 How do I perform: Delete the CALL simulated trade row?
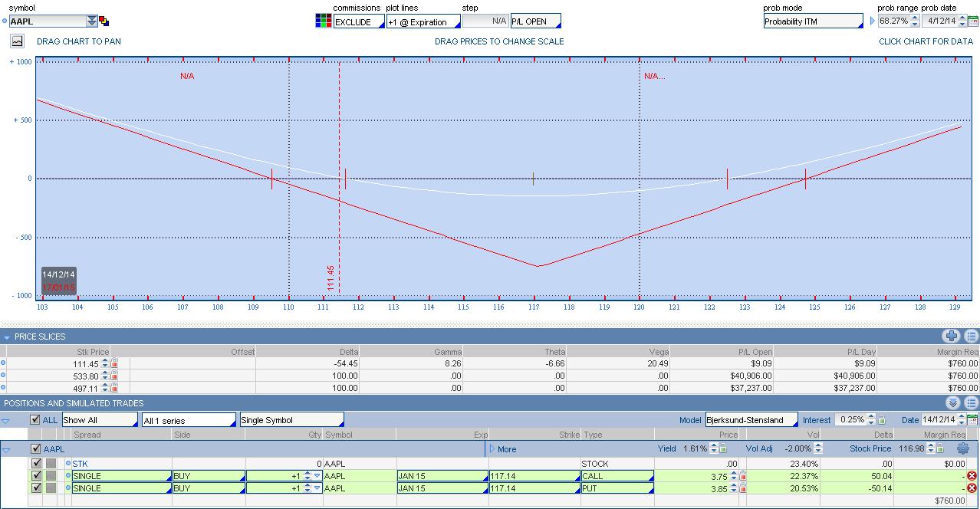[972, 476]
